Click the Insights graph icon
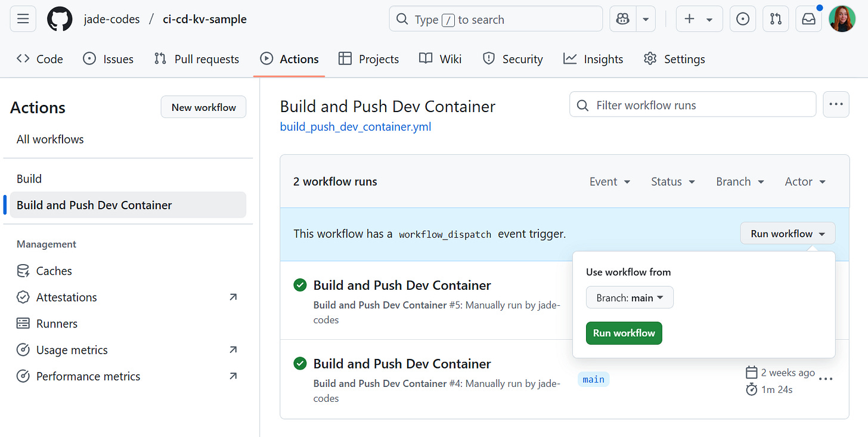This screenshot has width=868, height=437. coord(570,58)
